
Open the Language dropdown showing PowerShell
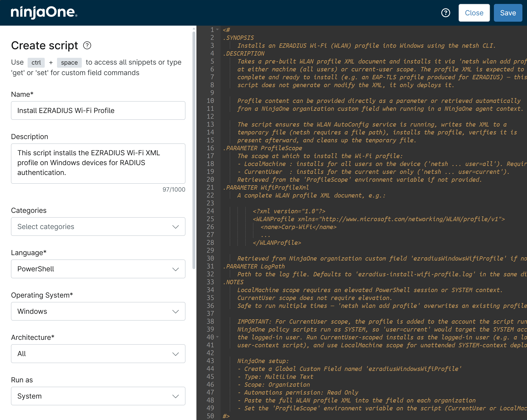pyautogui.click(x=98, y=269)
